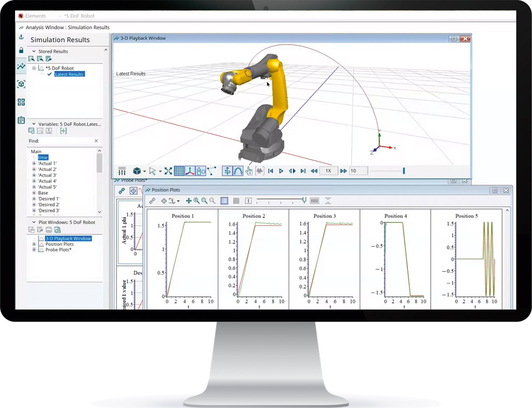Collapse the *5 DoF Robot results node
This screenshot has width=532, height=408.
(x=34, y=68)
